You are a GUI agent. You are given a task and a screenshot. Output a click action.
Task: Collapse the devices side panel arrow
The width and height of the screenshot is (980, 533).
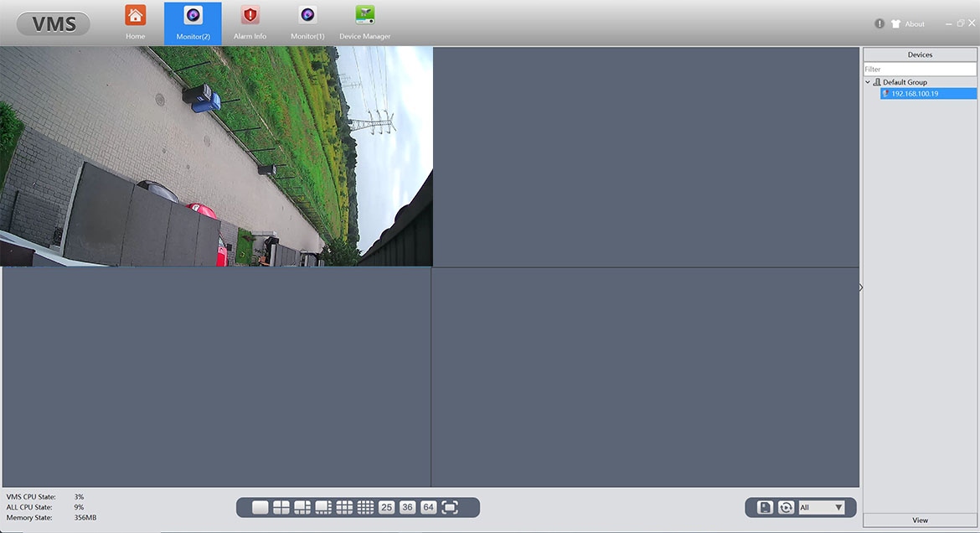pos(860,287)
